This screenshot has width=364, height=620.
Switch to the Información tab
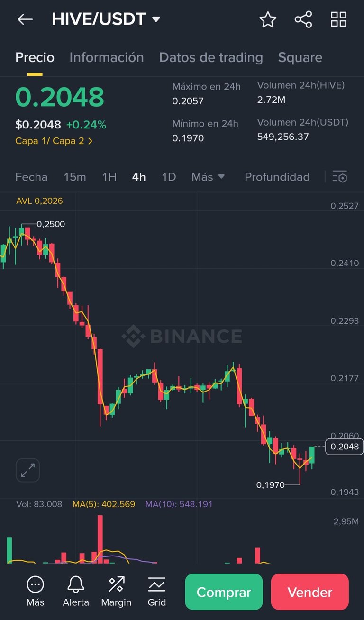(x=107, y=57)
